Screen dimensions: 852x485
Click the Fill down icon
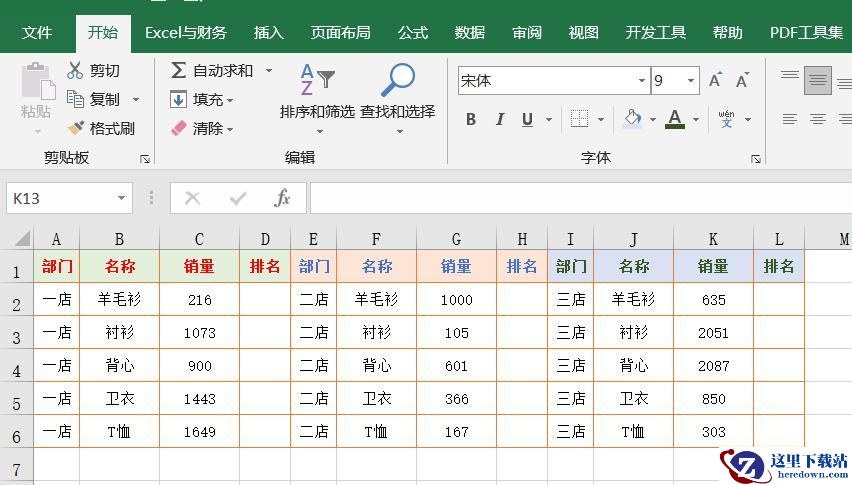coord(178,99)
